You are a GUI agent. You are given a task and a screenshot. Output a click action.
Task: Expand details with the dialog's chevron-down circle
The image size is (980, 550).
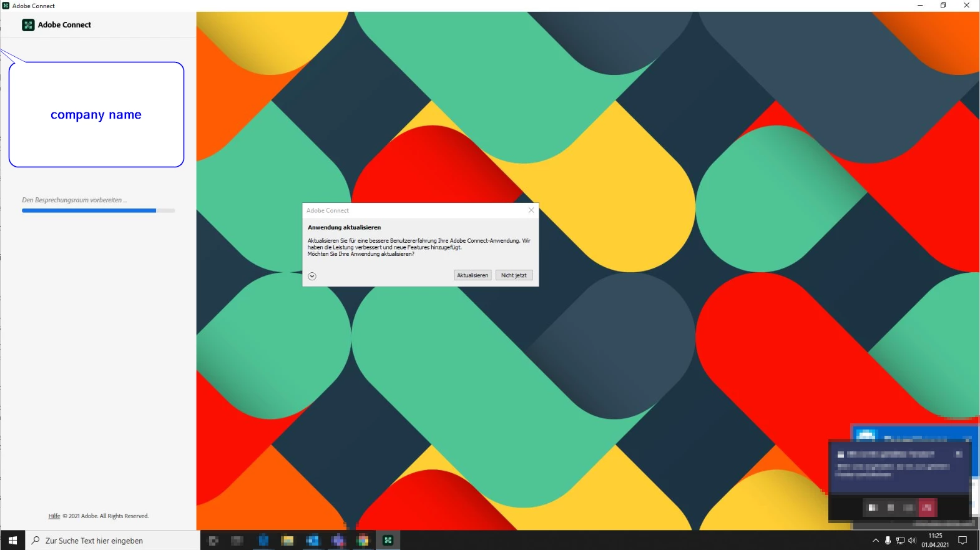312,276
